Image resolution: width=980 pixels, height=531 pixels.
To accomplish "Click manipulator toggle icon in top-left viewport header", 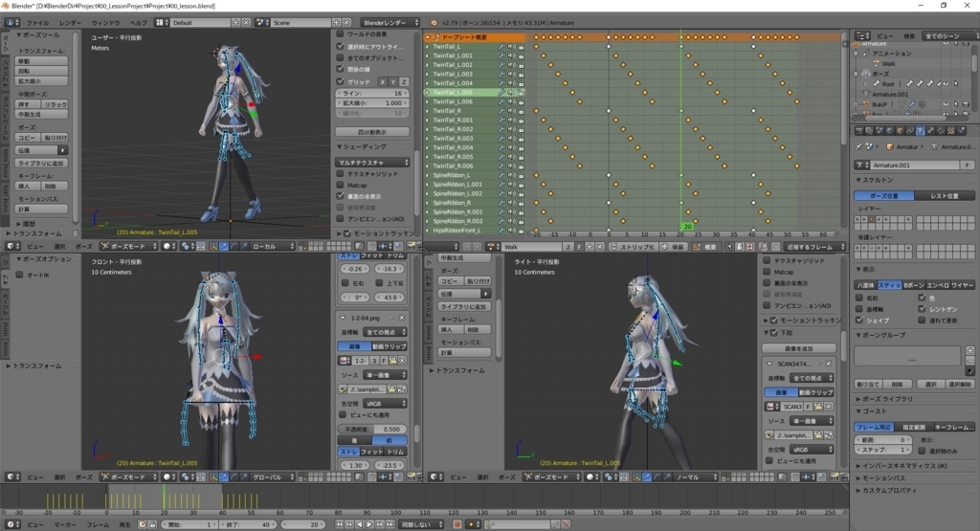I will (213, 246).
